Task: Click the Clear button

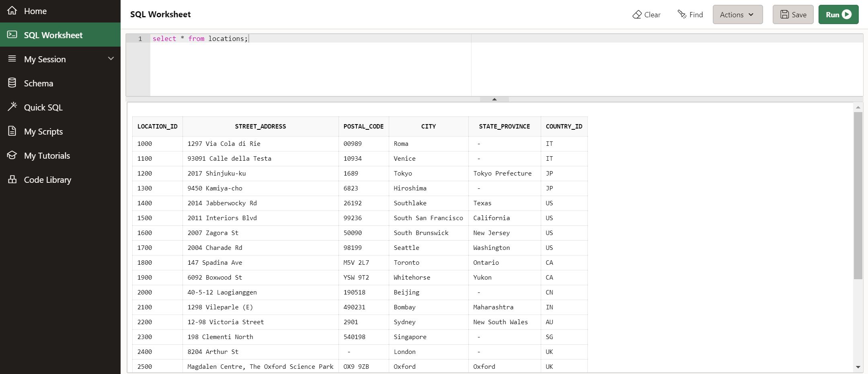Action: pyautogui.click(x=646, y=14)
